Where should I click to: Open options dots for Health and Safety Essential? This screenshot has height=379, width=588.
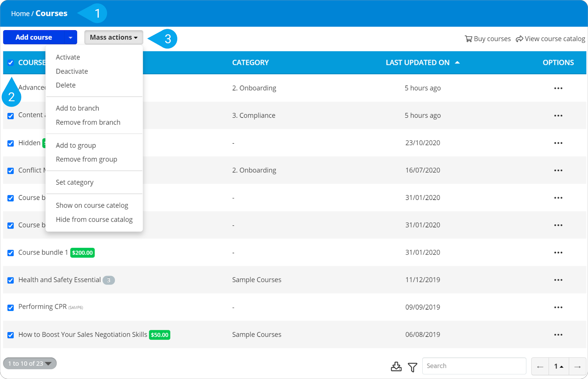coord(558,280)
